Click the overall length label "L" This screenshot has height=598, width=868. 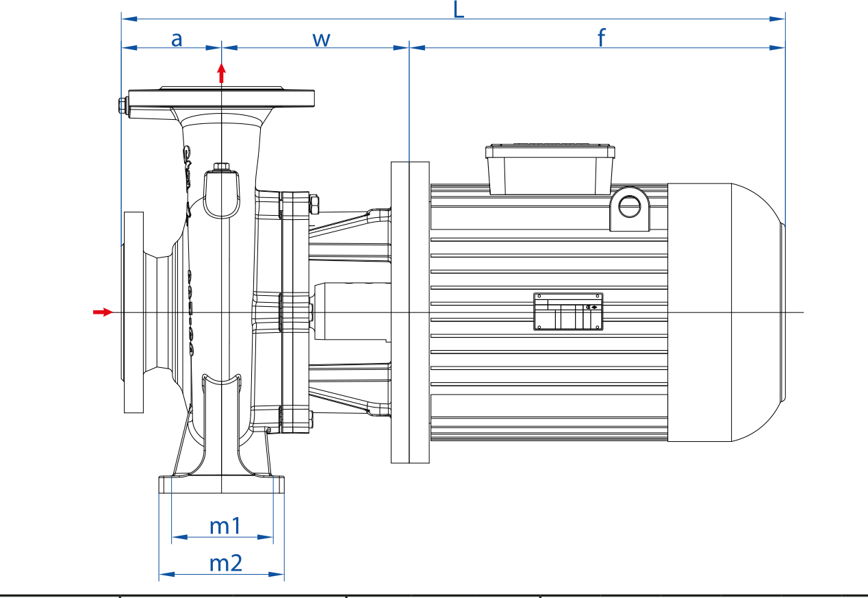(459, 10)
